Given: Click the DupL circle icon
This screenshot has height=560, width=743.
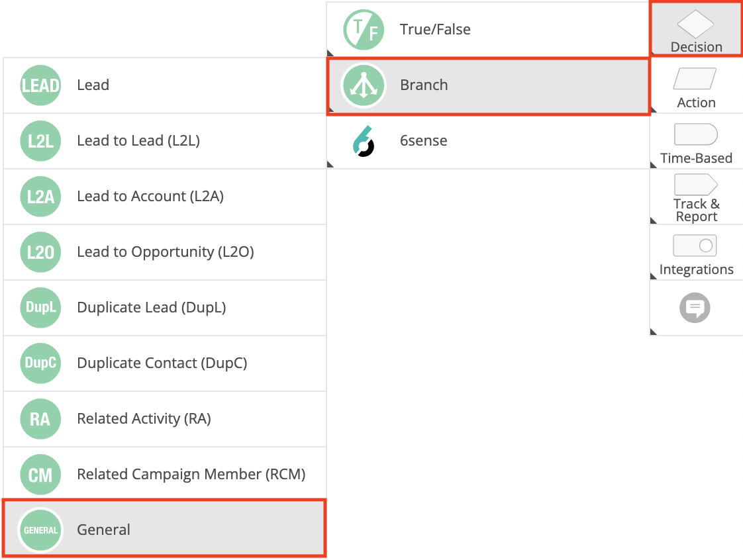Looking at the screenshot, I should 40,308.
